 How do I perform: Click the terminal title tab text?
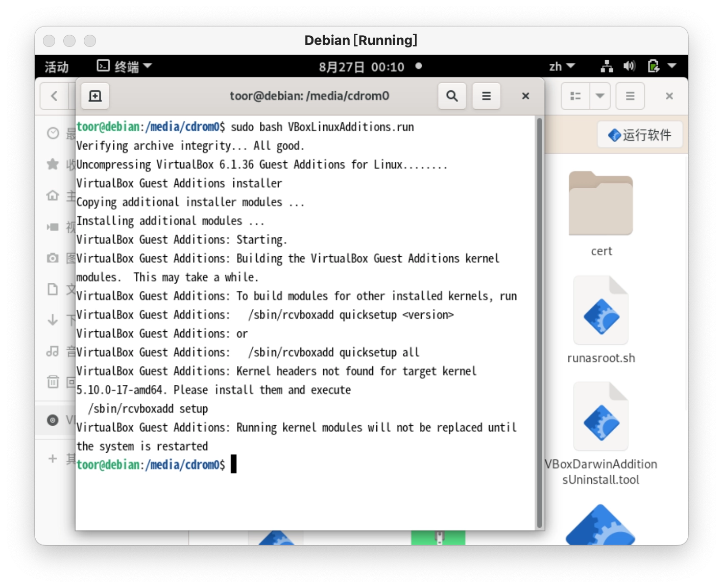tap(309, 96)
